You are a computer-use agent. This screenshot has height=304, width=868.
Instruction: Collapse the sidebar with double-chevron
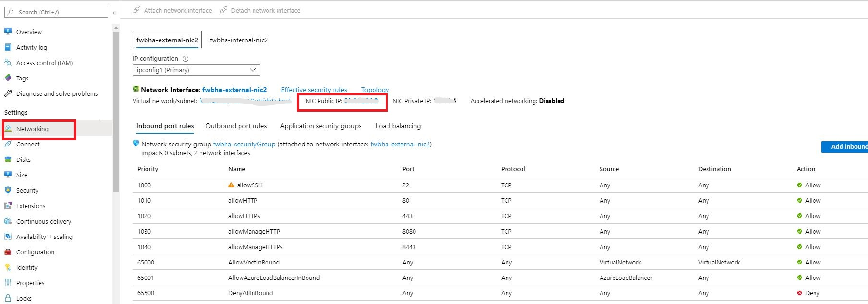tap(114, 13)
